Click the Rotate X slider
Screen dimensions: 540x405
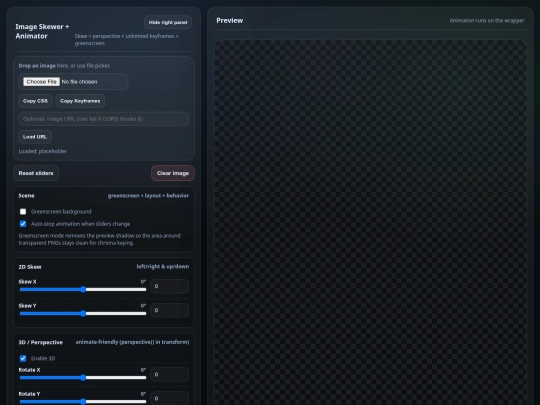click(83, 377)
